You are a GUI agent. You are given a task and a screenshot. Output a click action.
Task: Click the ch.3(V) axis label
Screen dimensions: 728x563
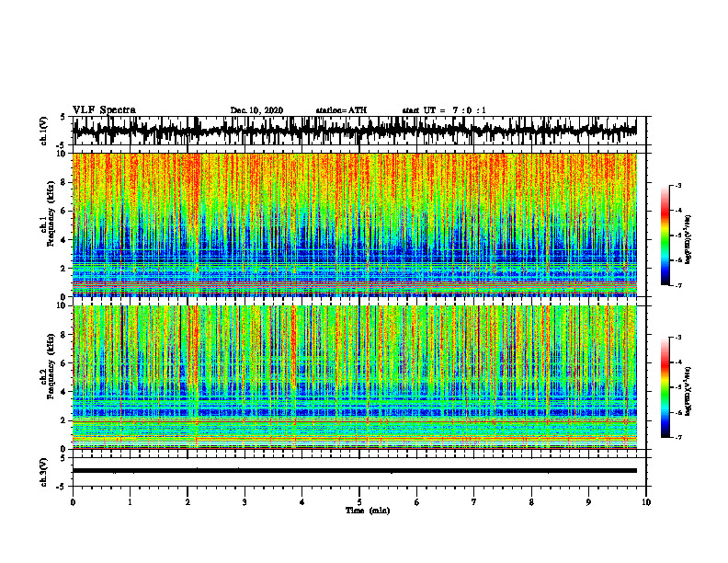tap(44, 472)
